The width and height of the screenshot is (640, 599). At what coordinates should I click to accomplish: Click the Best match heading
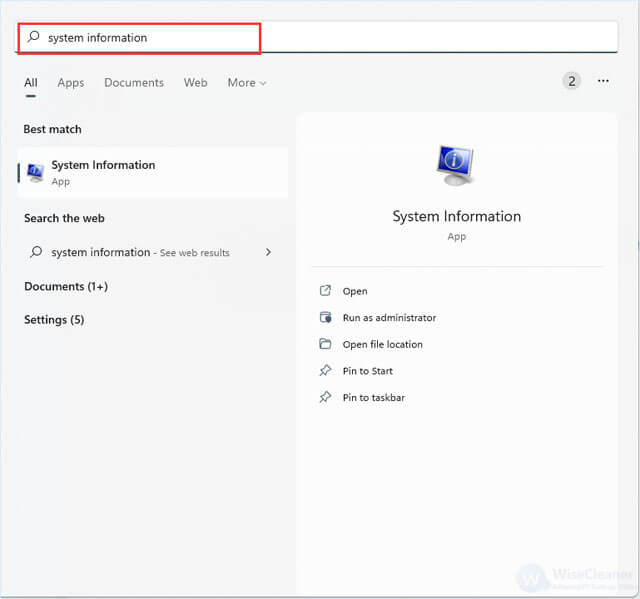tap(52, 129)
